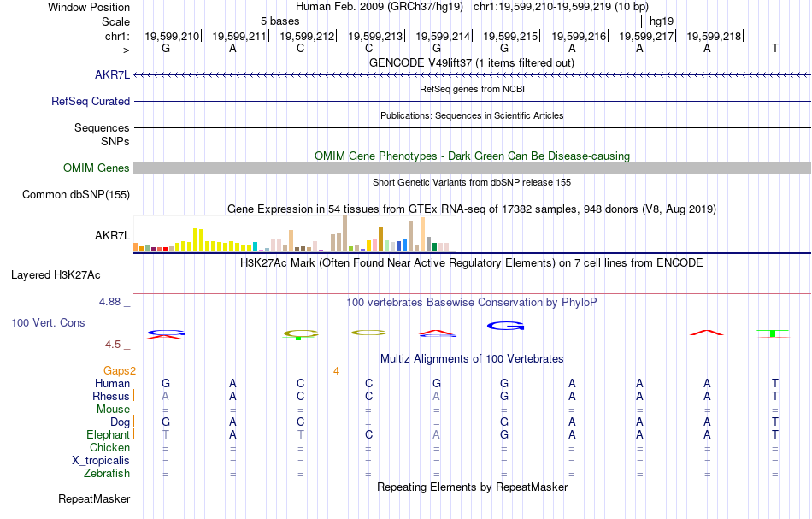The image size is (812, 519).
Task: Click the gray OMIM Genes bar
Action: [x=472, y=168]
